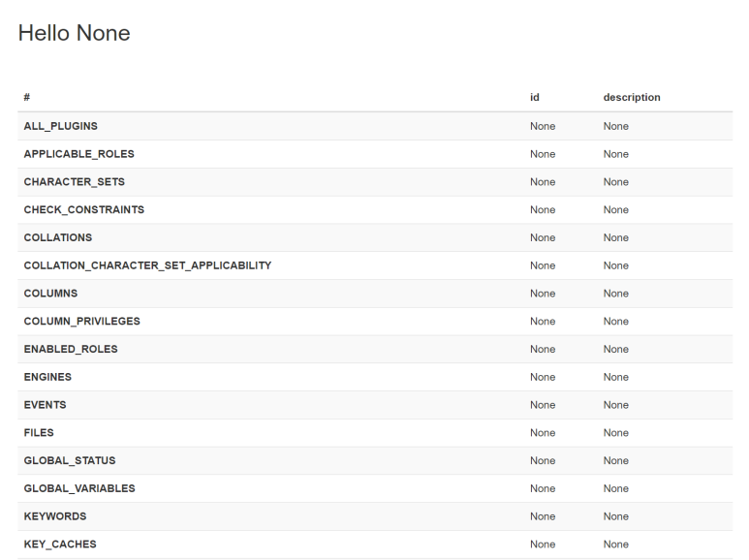This screenshot has width=749, height=560.
Task: Select the COLLATIONS row name
Action: tap(58, 237)
